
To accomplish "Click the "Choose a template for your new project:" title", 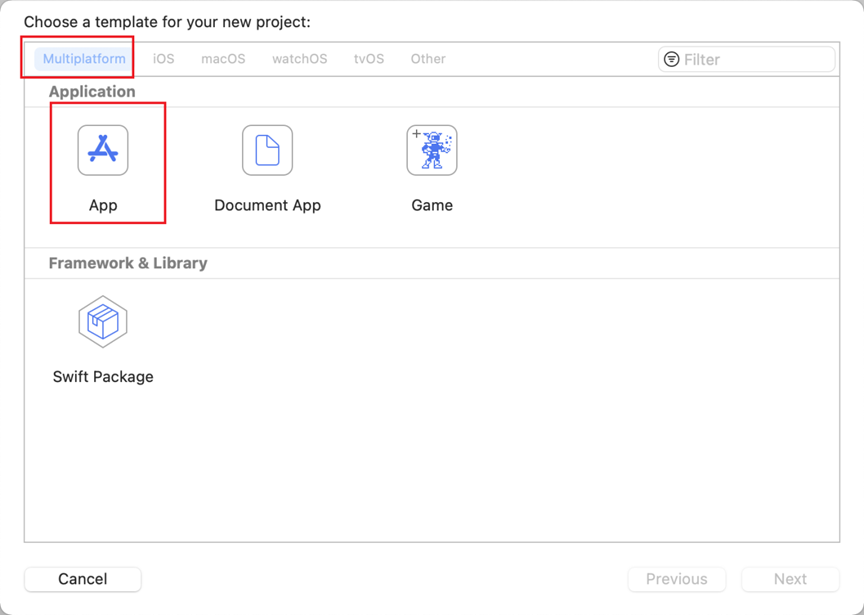I will pyautogui.click(x=167, y=22).
